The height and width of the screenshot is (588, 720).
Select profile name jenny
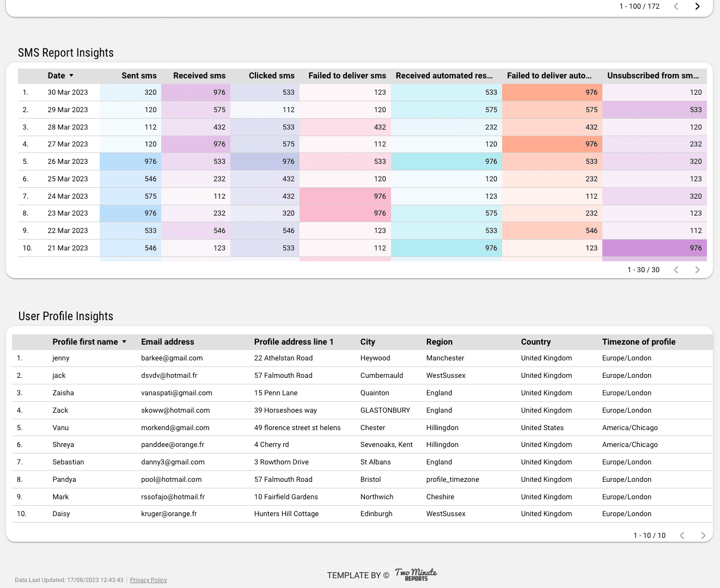click(61, 358)
